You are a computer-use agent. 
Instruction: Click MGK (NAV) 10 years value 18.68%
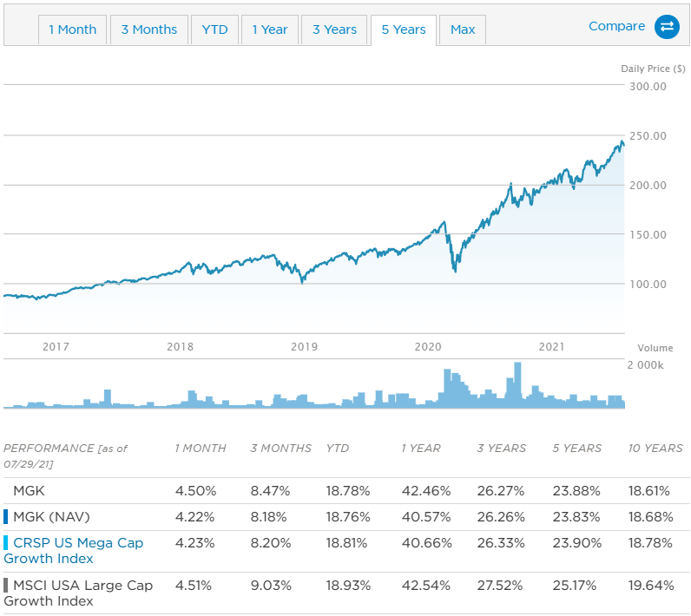point(651,516)
